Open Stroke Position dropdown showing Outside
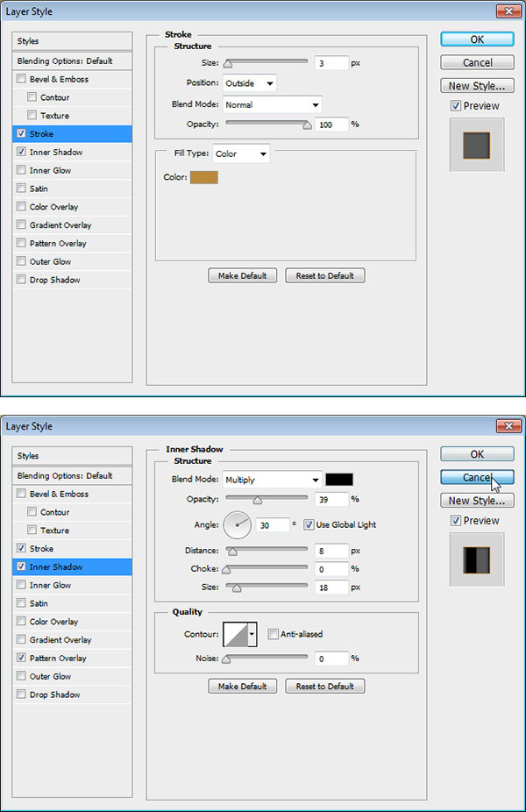 point(250,82)
